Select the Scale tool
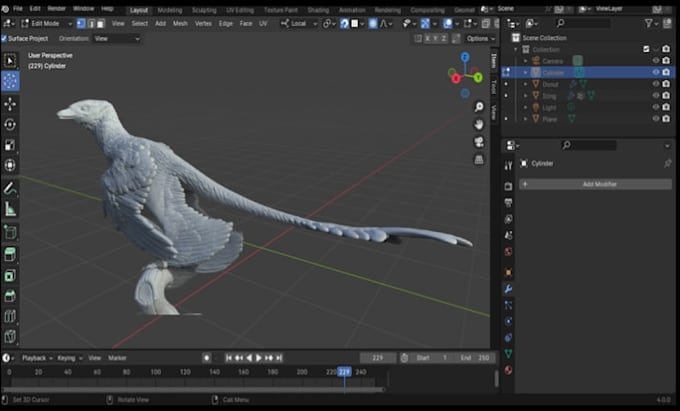This screenshot has height=411, width=680. (x=10, y=145)
